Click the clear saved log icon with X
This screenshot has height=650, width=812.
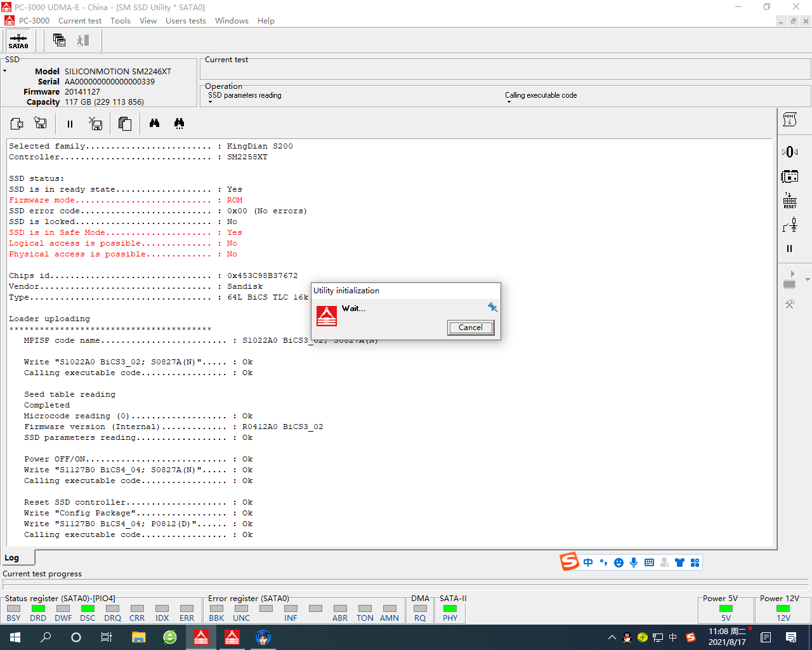pyautogui.click(x=96, y=123)
